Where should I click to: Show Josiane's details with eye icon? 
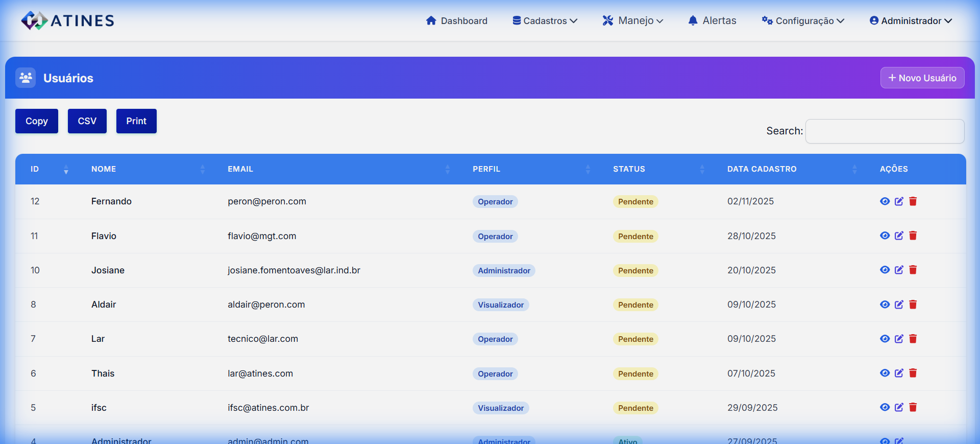coord(885,270)
